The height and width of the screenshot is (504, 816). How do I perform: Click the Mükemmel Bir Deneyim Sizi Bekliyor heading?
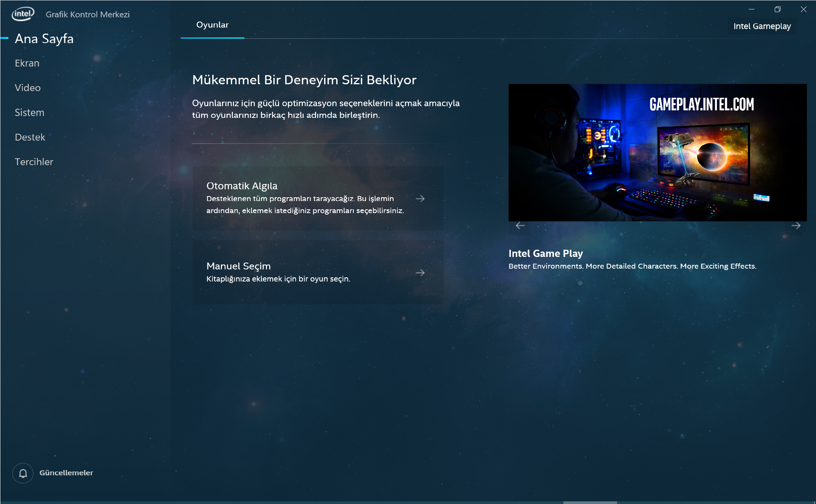pos(304,80)
